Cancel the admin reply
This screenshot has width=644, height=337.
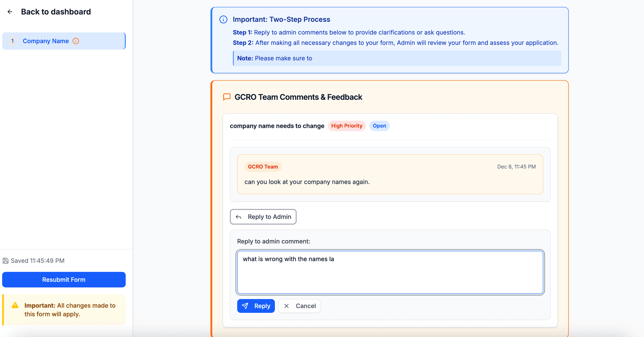299,306
